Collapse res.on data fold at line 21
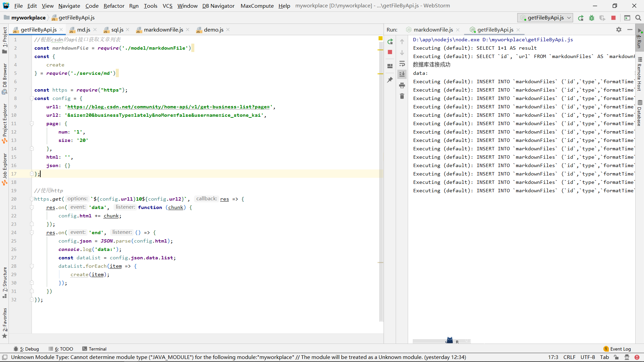644x362 pixels. tap(32, 207)
